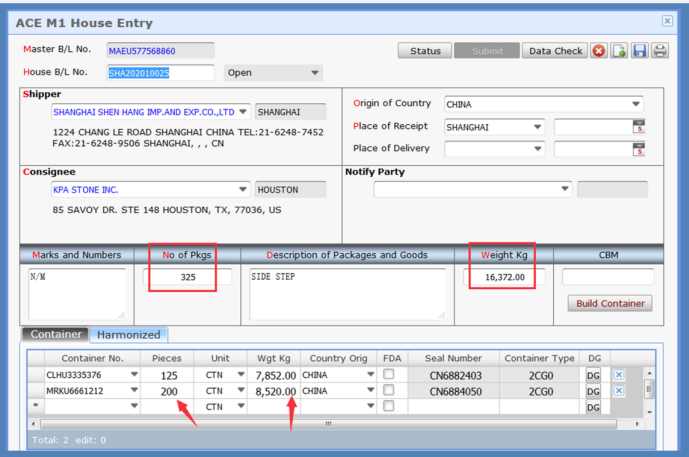Delete container row MRKU6661212
The image size is (689, 457).
[619, 391]
